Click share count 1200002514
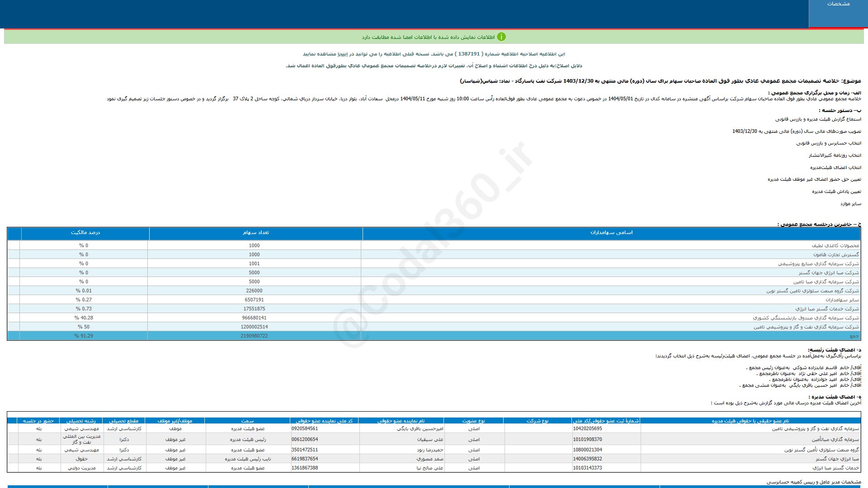Screen dimensions: 868x488 coord(254,327)
